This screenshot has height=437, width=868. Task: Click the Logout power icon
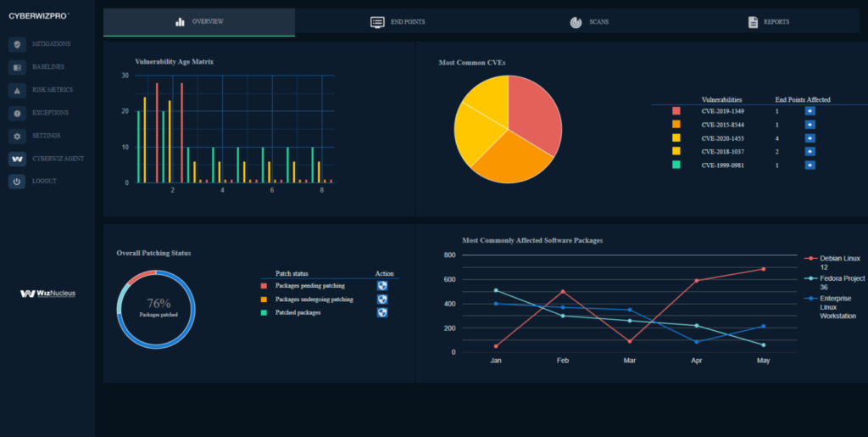tap(17, 182)
